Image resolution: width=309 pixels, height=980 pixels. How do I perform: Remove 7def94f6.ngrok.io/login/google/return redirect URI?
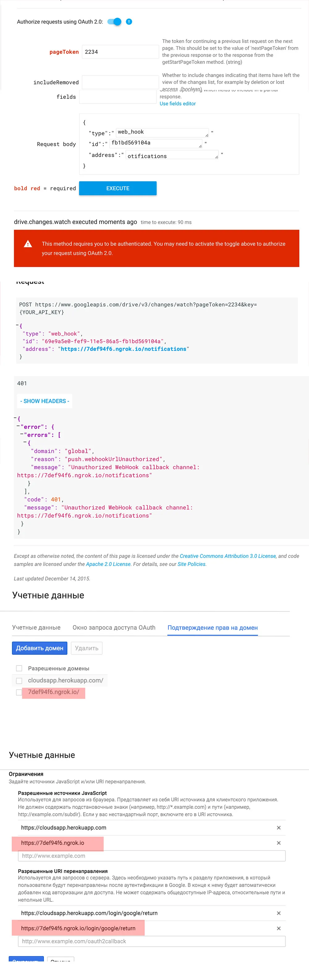tap(279, 928)
